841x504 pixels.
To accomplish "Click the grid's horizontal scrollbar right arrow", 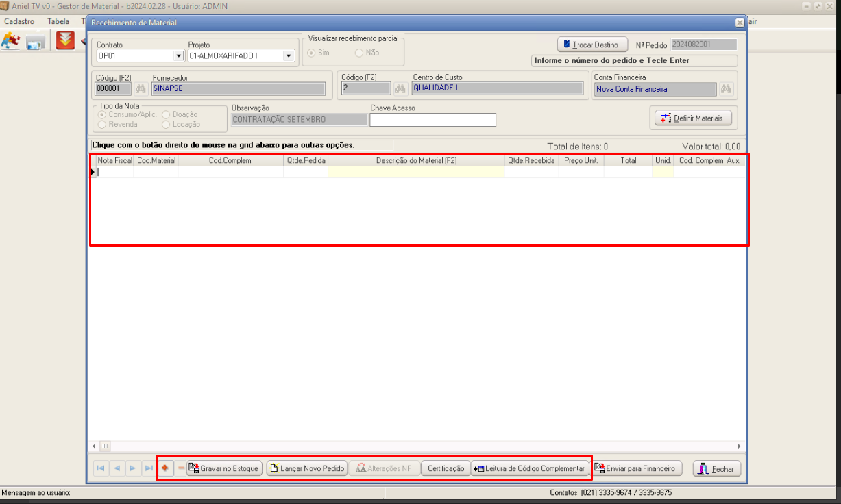I will point(740,446).
